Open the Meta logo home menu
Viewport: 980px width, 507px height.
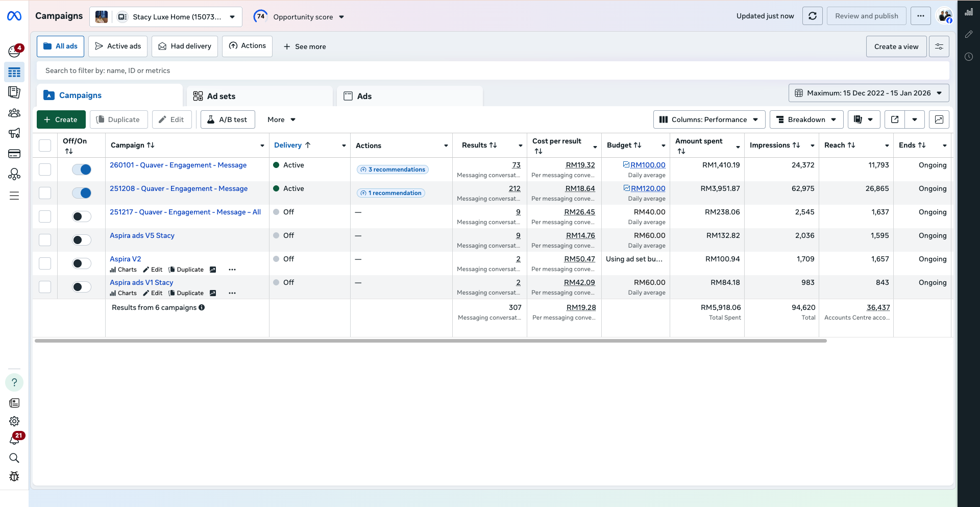(14, 16)
